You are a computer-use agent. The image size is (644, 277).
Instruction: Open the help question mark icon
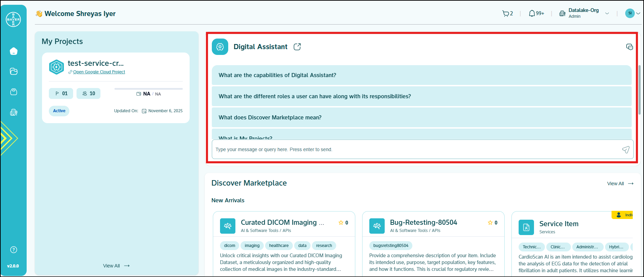14,250
